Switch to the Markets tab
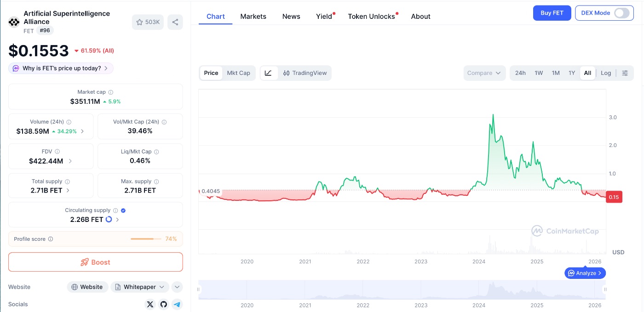Viewport: 644px width, 312px height. click(x=253, y=16)
